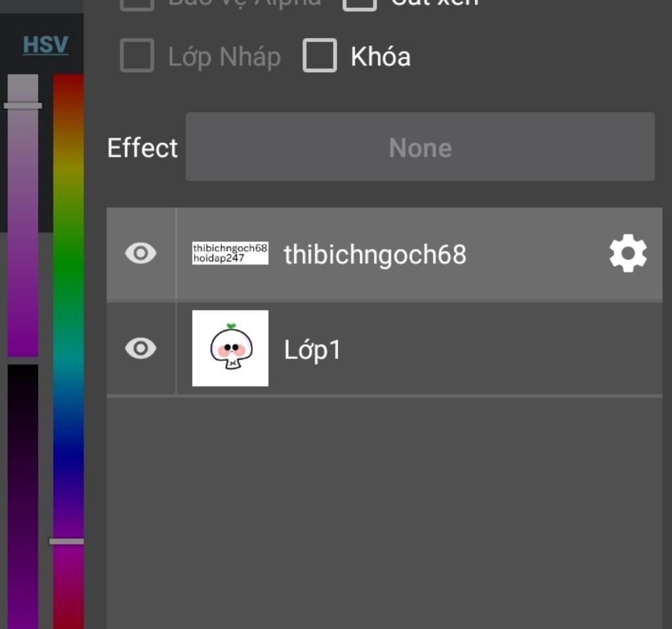
Task: Toggle visibility eye of Lớp1 layer
Action: point(140,348)
